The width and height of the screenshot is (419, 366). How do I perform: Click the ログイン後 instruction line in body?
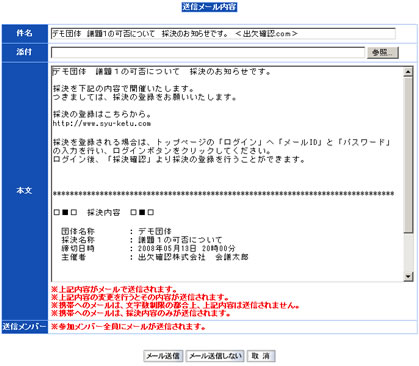(179, 160)
